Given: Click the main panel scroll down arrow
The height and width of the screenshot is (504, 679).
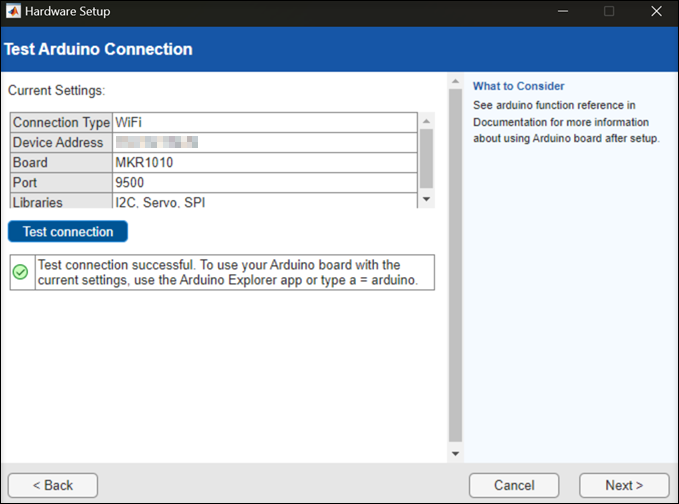Looking at the screenshot, I should pos(455,454).
